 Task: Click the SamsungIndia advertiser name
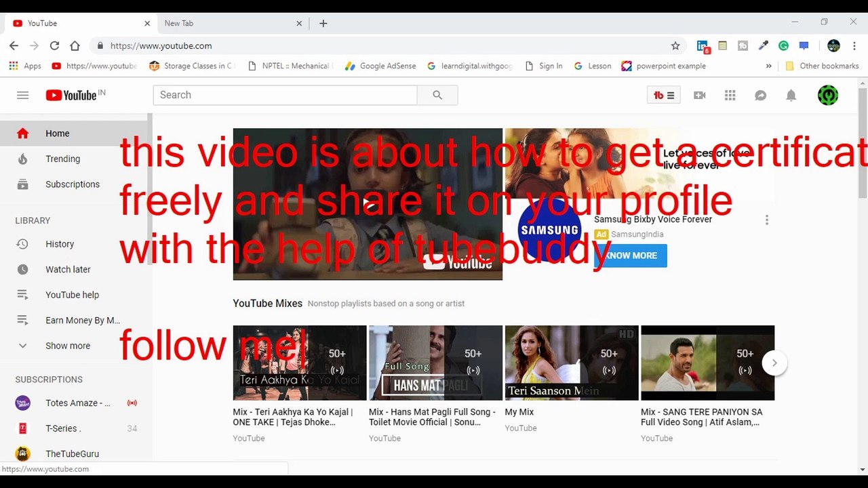point(637,235)
